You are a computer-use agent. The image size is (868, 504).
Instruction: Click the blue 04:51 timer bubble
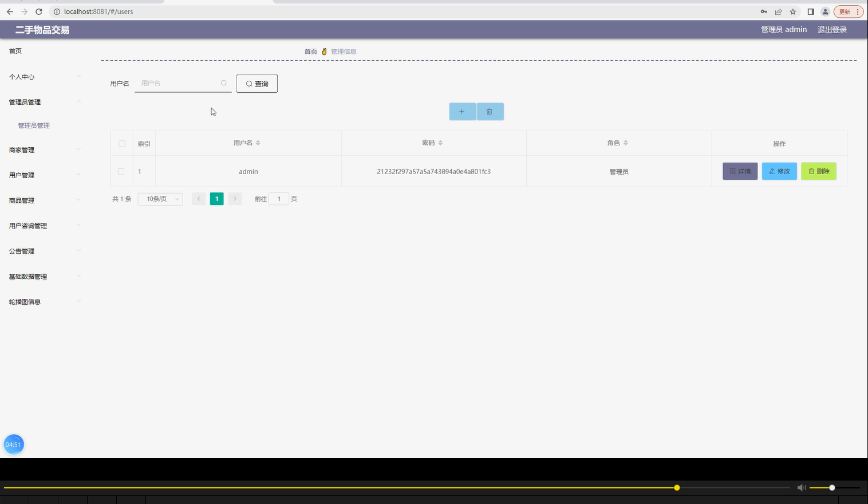coord(14,444)
